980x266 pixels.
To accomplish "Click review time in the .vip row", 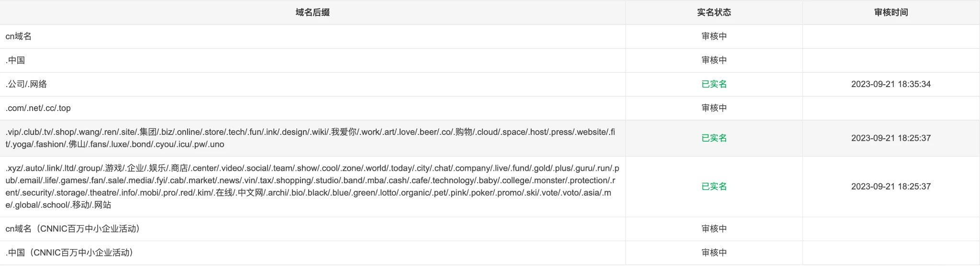I will click(x=891, y=138).
